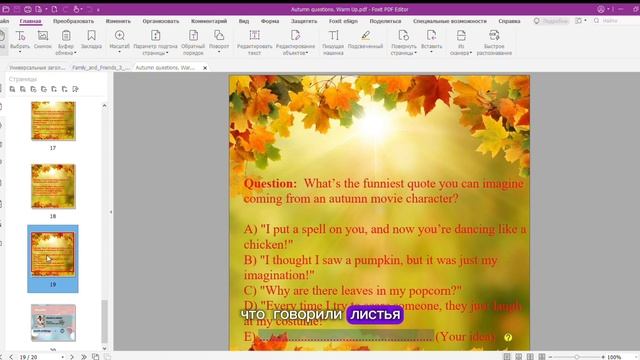Click the open file icon in title bar
The image size is (640, 360).
click(x=6, y=9)
